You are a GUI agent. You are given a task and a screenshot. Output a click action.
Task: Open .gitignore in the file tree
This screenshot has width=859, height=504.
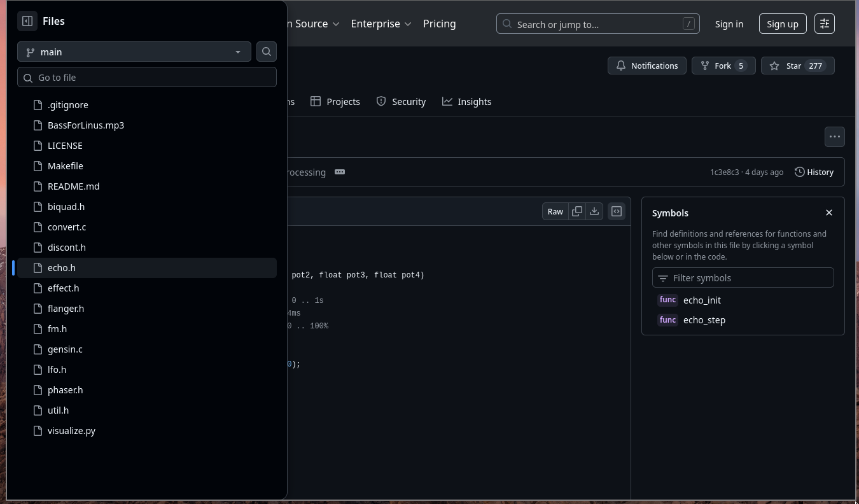(x=147, y=105)
